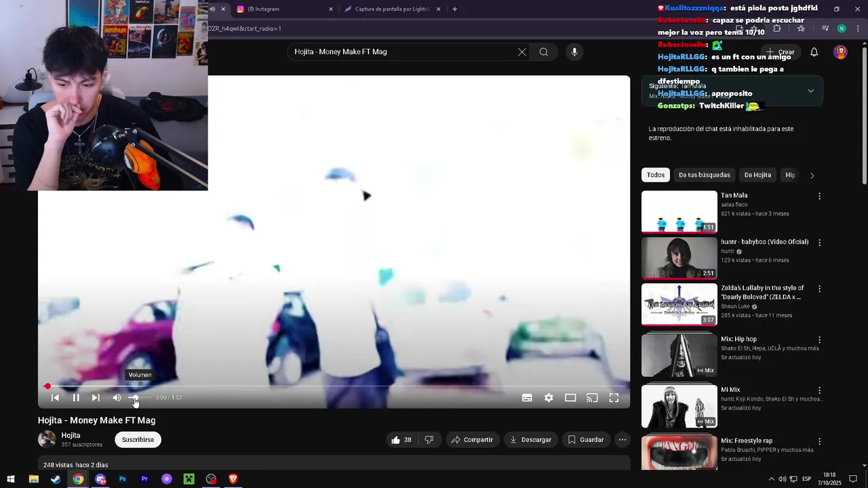868x488 pixels.
Task: Click the red progress bar scrubber
Action: pyautogui.click(x=47, y=386)
